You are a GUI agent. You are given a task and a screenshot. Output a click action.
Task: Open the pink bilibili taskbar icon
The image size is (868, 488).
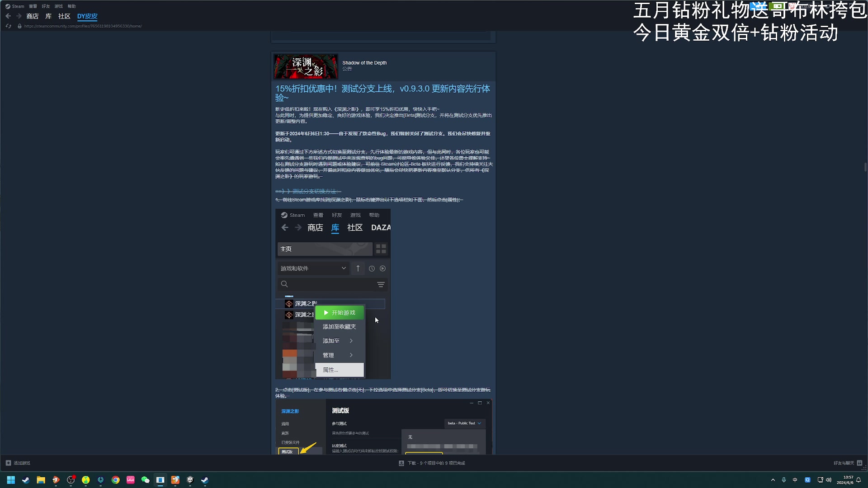pyautogui.click(x=131, y=480)
